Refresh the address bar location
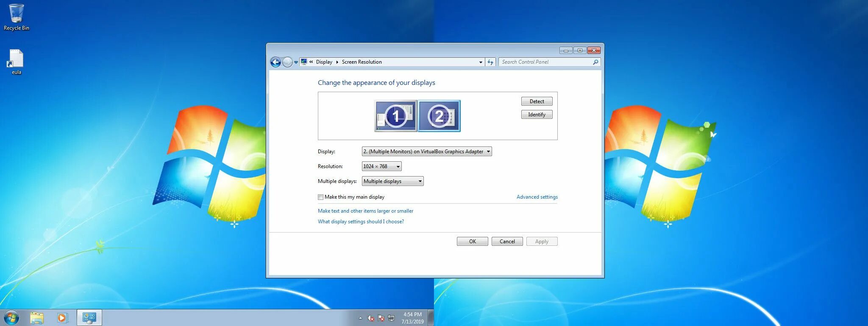Viewport: 868px width, 326px height. point(490,62)
